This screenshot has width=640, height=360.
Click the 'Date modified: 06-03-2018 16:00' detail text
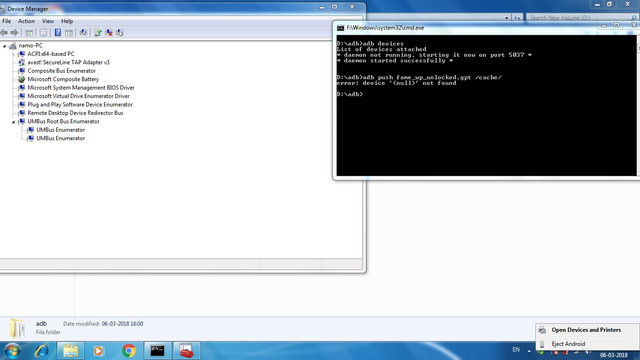tap(103, 324)
